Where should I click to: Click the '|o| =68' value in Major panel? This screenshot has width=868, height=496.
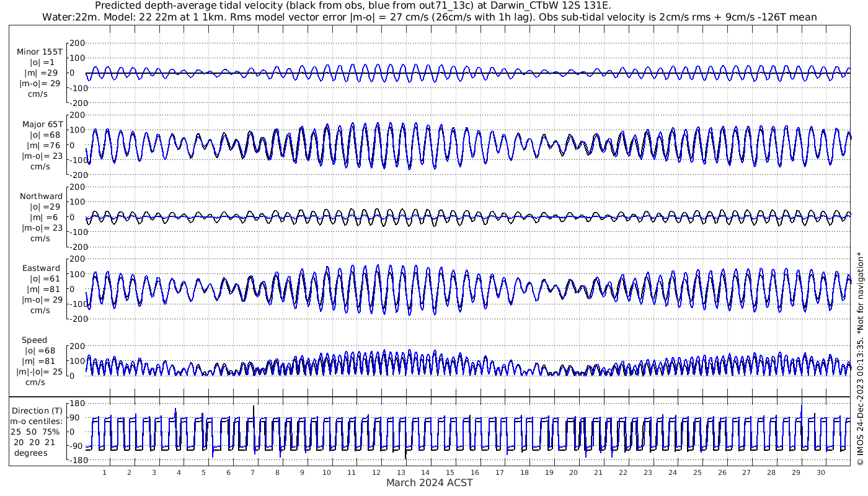tap(42, 135)
